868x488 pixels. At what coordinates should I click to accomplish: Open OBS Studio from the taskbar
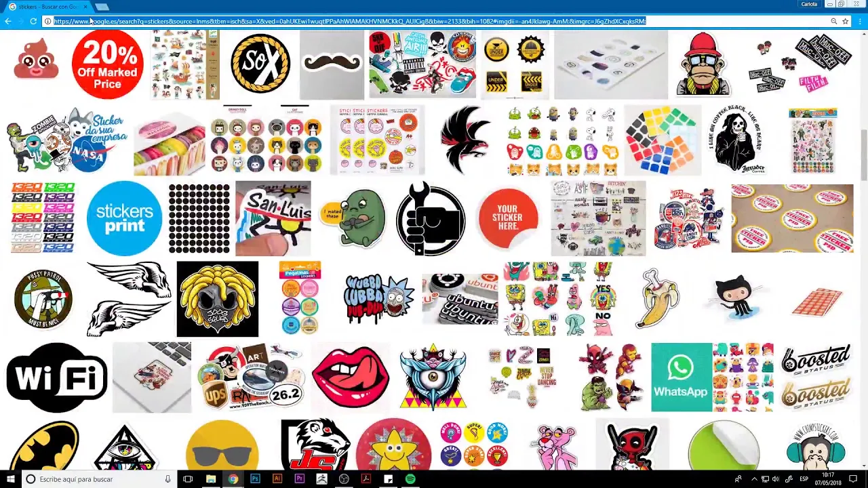pyautogui.click(x=344, y=479)
